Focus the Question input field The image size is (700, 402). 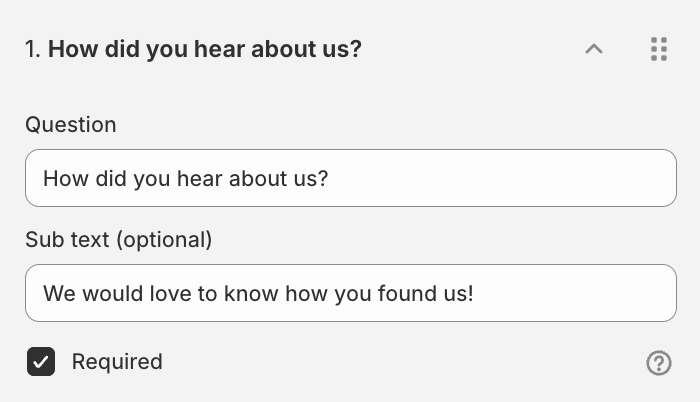(350, 178)
